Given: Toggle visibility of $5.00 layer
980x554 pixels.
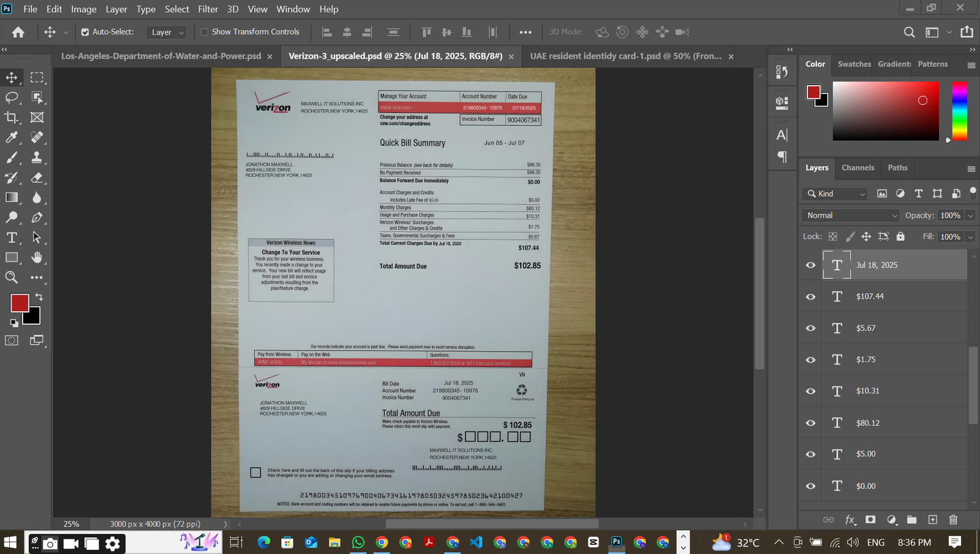Looking at the screenshot, I should pyautogui.click(x=810, y=454).
